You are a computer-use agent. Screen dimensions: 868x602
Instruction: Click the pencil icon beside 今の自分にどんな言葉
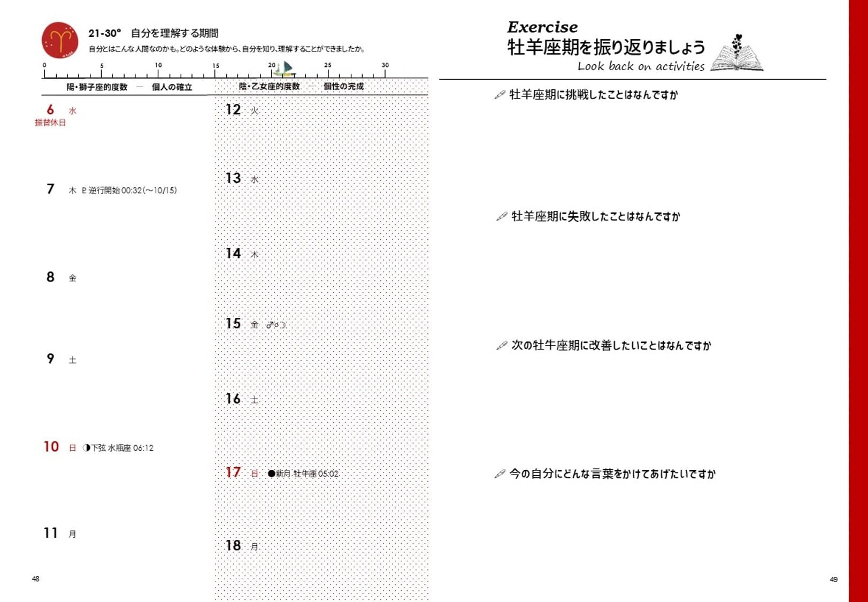500,474
